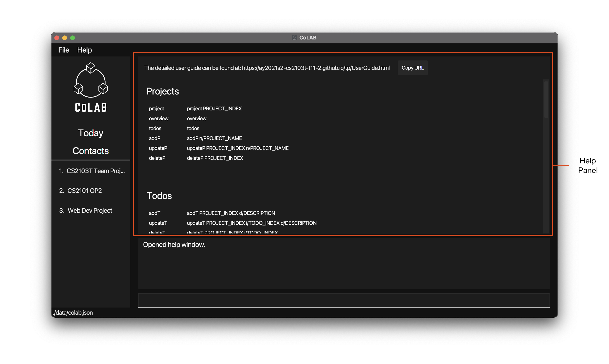Image resolution: width=609 pixels, height=364 pixels.
Task: Select the Contacts view icon
Action: pyautogui.click(x=91, y=150)
